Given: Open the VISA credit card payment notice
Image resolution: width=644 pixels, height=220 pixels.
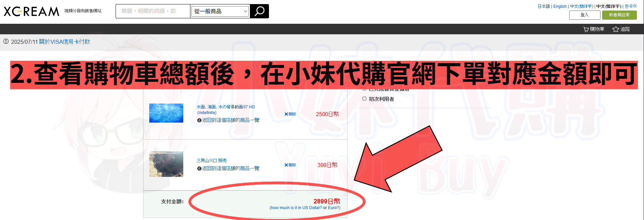Looking at the screenshot, I should pos(64,42).
